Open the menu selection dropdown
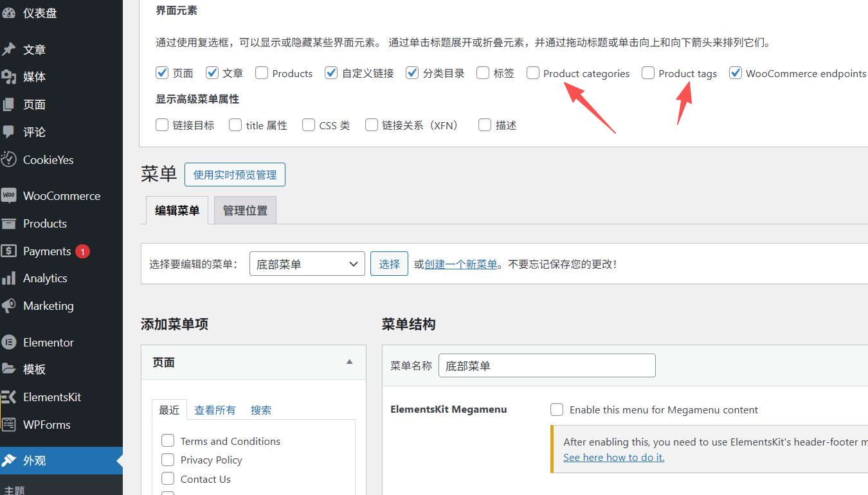Screen dimensions: 868x495 (307, 264)
